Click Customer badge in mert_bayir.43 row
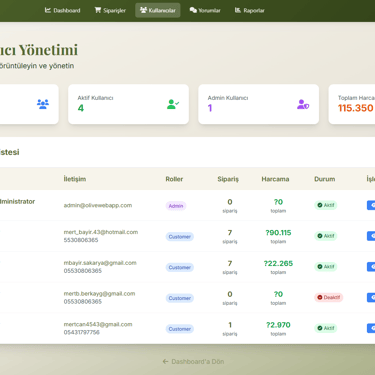 [x=179, y=237]
